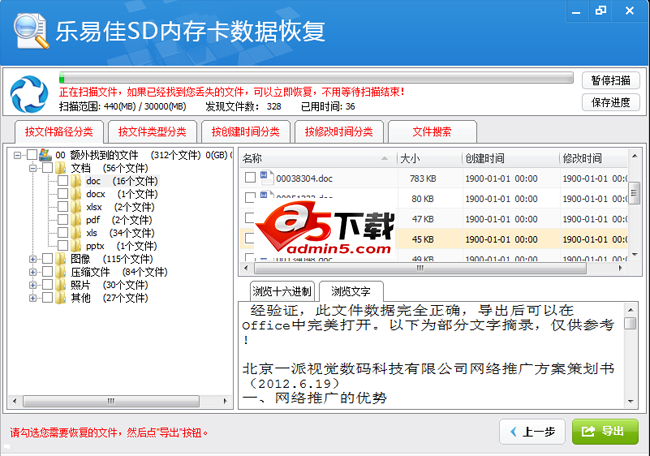Open the 文件搜索 tab
This screenshot has height=456, width=650.
click(x=432, y=132)
